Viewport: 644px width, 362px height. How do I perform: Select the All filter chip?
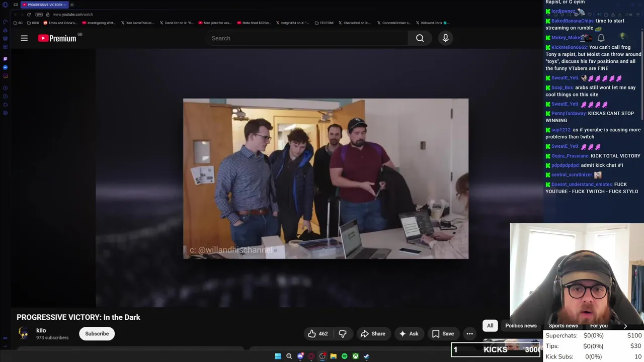[x=490, y=326]
